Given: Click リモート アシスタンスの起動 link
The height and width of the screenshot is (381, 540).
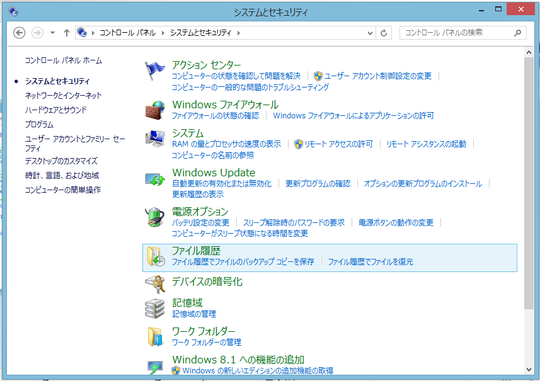Looking at the screenshot, I should 426,144.
